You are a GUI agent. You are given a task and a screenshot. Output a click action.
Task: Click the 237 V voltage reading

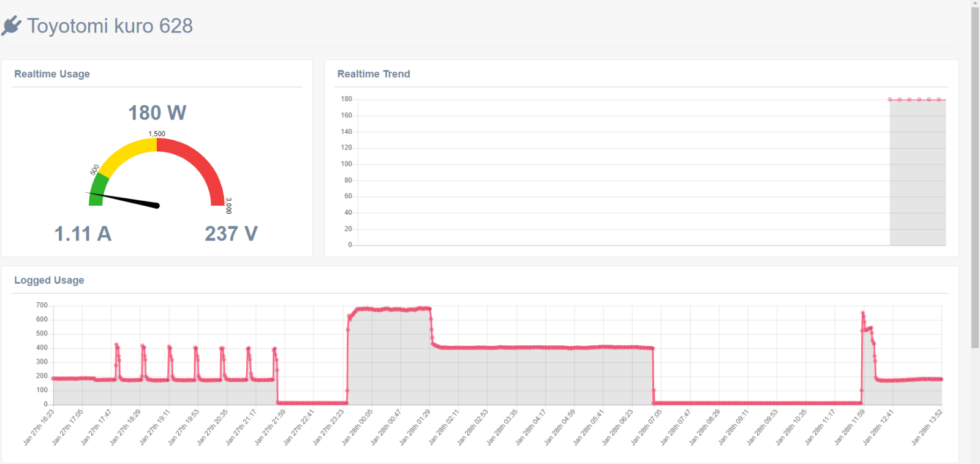point(231,234)
